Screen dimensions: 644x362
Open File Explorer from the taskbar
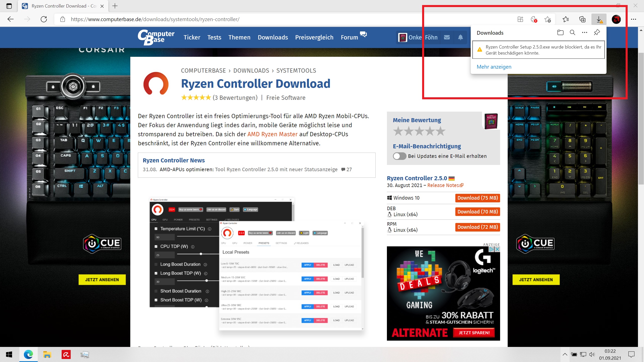(47, 354)
